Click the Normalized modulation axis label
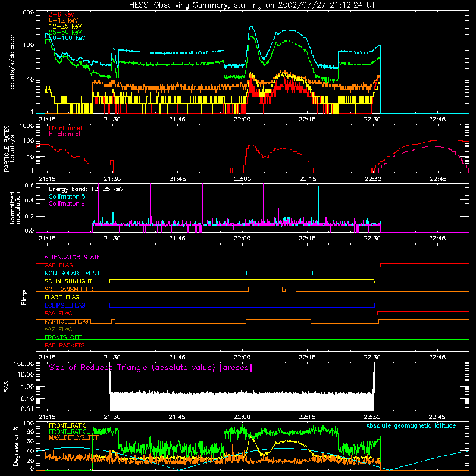Screen dimensions: 476x476 click(x=15, y=208)
